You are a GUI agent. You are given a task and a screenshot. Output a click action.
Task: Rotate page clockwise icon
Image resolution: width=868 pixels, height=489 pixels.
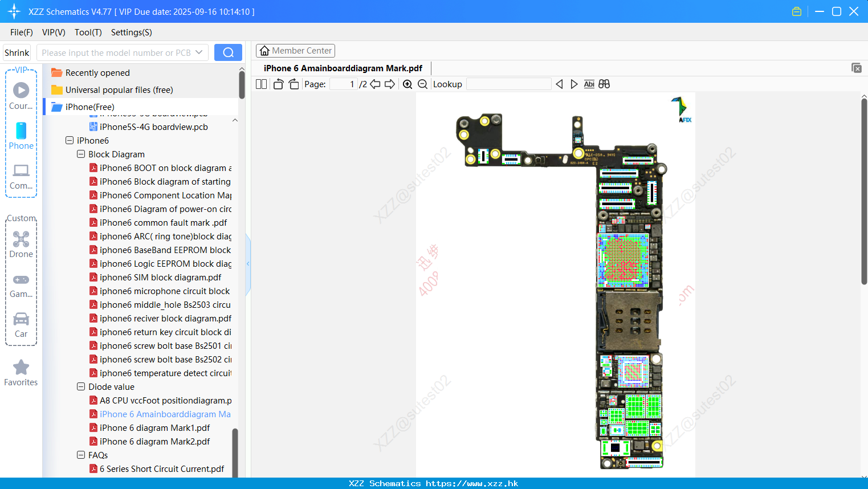294,84
